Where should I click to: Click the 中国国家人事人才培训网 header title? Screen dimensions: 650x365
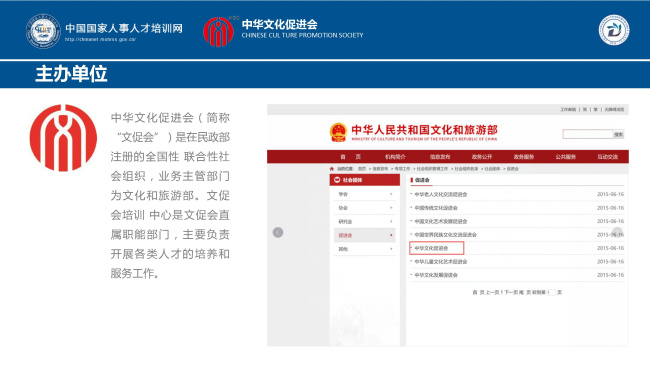coord(124,28)
